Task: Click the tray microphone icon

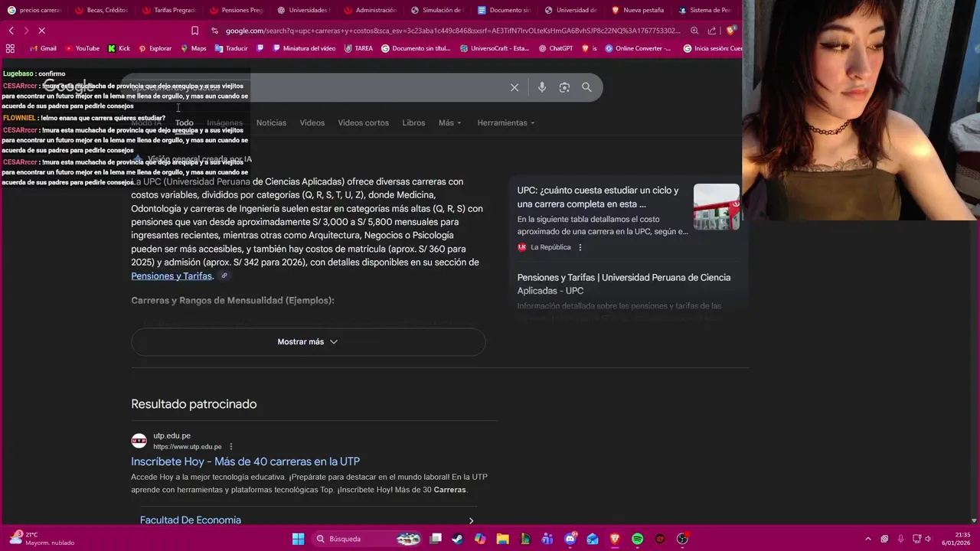Action: click(901, 539)
